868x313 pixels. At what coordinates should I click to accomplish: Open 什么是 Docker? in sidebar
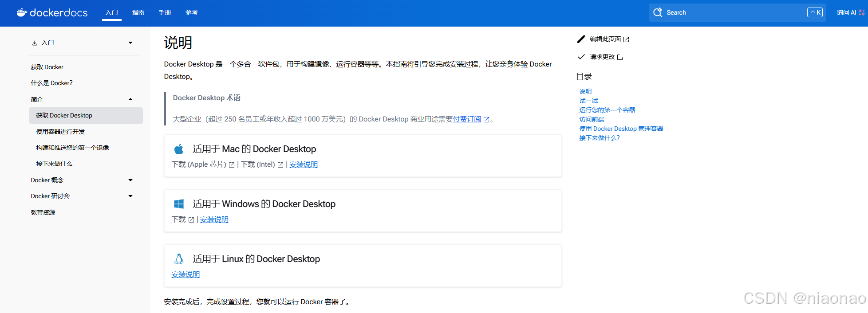[x=51, y=83]
